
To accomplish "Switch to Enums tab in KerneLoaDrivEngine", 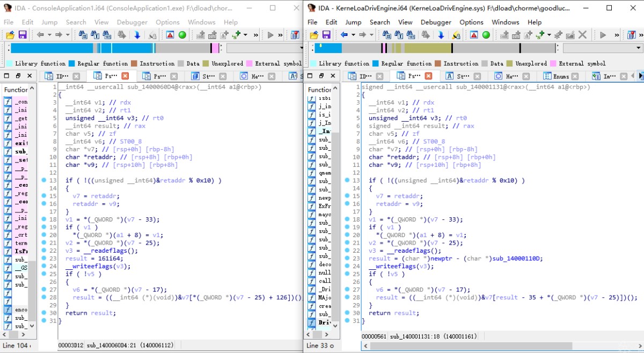I will (x=561, y=76).
